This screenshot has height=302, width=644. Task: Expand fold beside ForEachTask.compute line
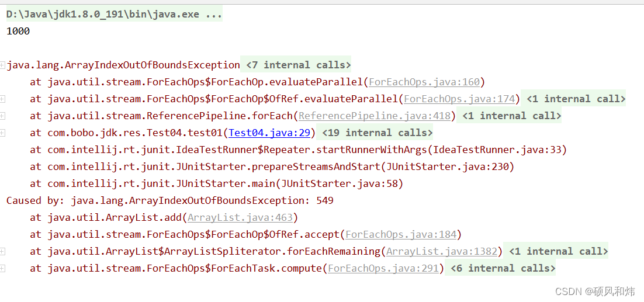click(x=2, y=269)
